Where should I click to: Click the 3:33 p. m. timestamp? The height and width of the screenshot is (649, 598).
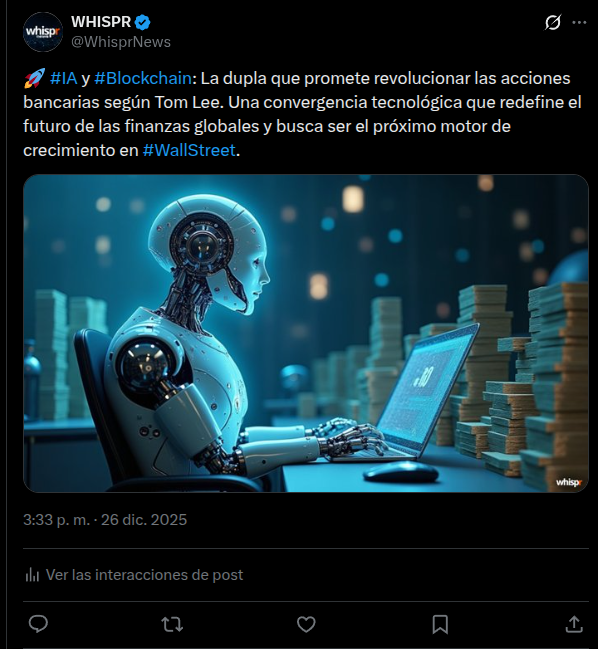[56, 519]
